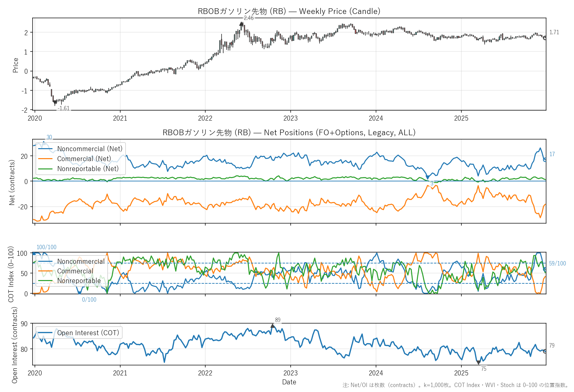Click the 2023 tick label on the bottom date axis

coord(291,373)
